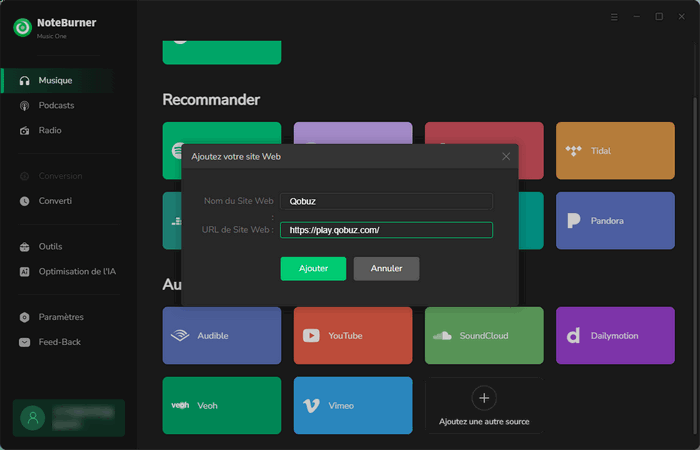Image resolution: width=700 pixels, height=450 pixels.
Task: Click the URL de Site Web label
Action: (x=238, y=230)
